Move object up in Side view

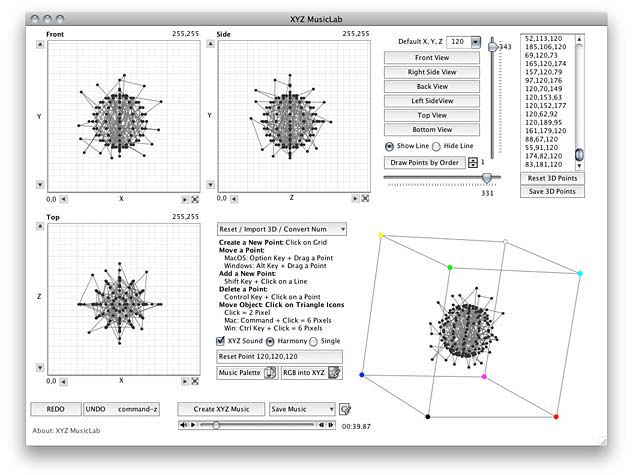pos(210,44)
